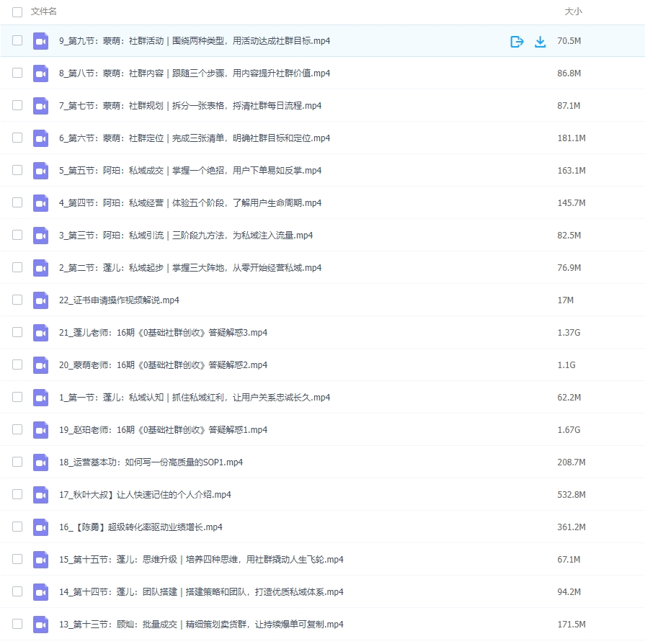The height and width of the screenshot is (644, 645).
Task: Open 21_蓬儿老师 答疑解惑3.mp4
Action: coord(163,333)
